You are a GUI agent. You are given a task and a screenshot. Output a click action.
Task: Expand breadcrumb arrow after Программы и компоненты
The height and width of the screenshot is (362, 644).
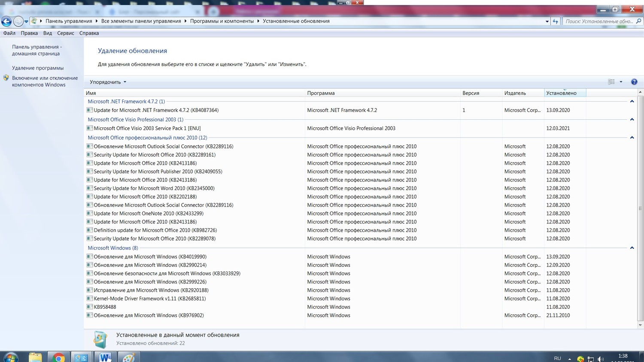click(258, 21)
